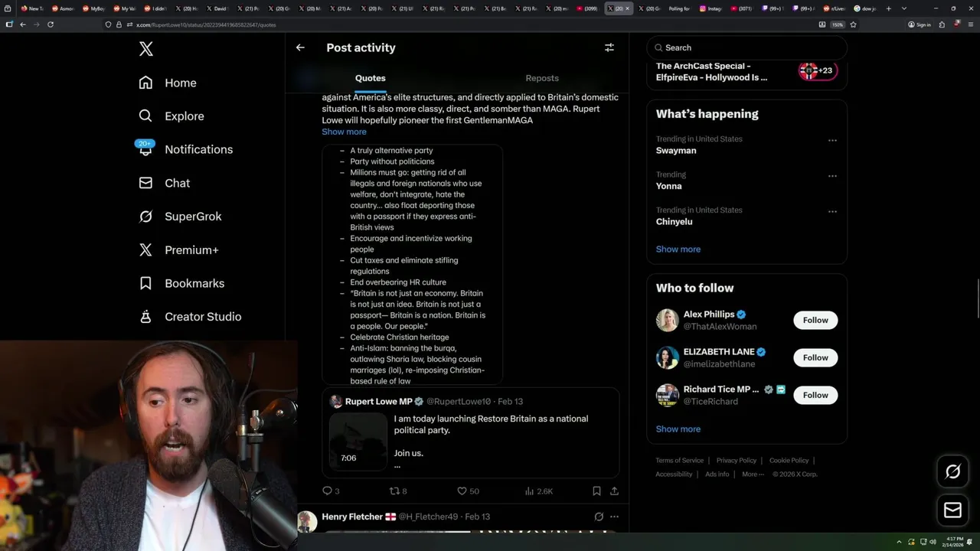The height and width of the screenshot is (551, 980).
Task: Focus the X Search field
Action: point(747,47)
